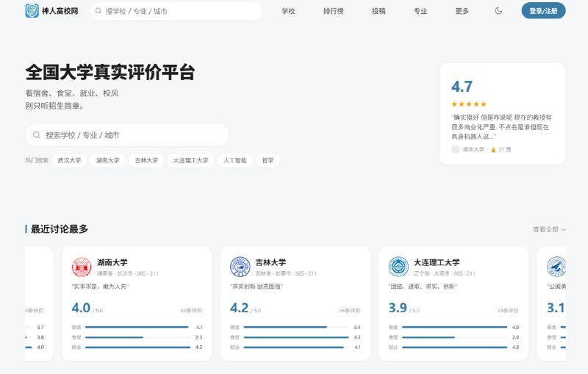The image size is (588, 374).
Task: Click 湖南大学 食堂 rating bar 2.3
Action: (137, 337)
